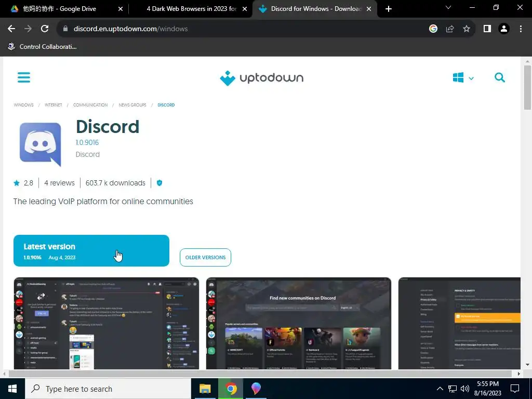This screenshot has height=399, width=532.
Task: Open the Privacy & Safety screenshot thumbnail
Action: [x=459, y=323]
